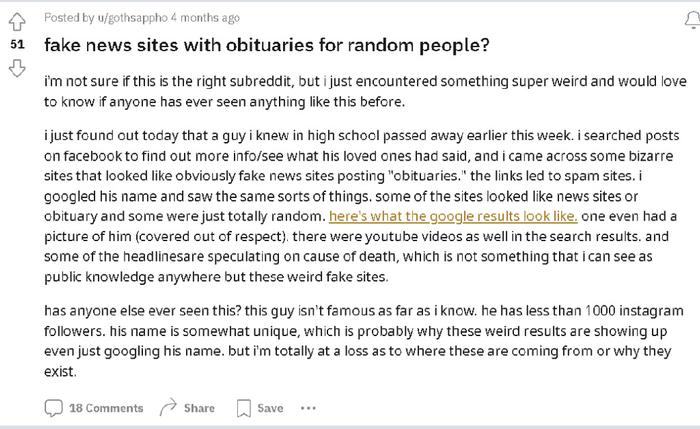Screen dimensions: 700x429
Task: Click the vote score 51
Action: point(17,44)
